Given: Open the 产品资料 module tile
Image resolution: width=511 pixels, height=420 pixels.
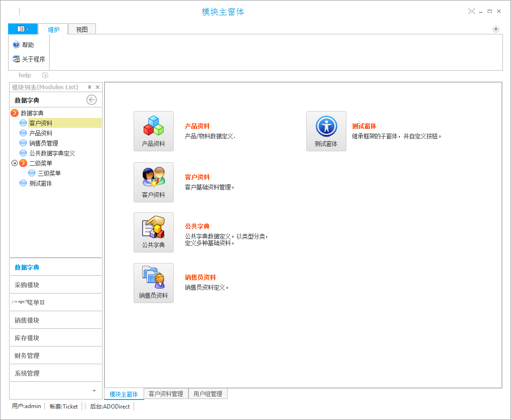Looking at the screenshot, I should 154,131.
